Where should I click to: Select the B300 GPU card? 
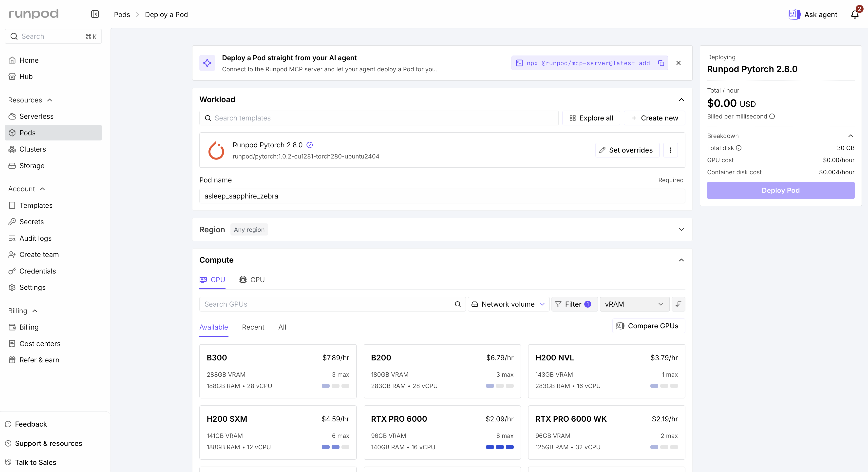coord(278,371)
